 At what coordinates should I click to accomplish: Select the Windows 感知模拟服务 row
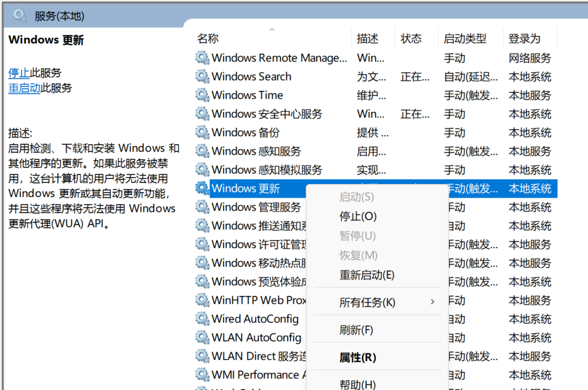(x=376, y=170)
